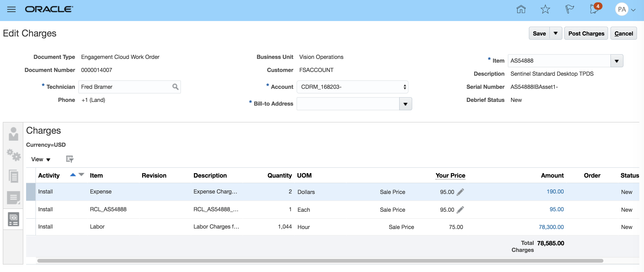Viewport: 644px width, 272px height.
Task: Edit price pencil on RCL_AS54888 row
Action: [x=460, y=210]
